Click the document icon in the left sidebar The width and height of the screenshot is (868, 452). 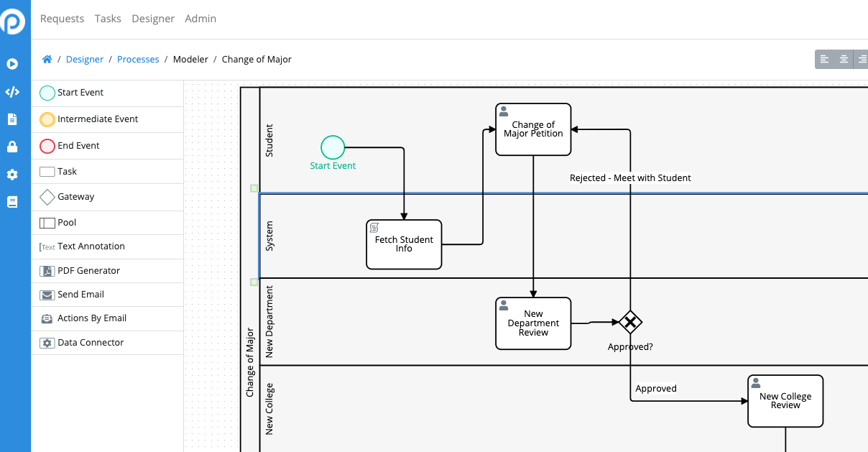click(12, 119)
